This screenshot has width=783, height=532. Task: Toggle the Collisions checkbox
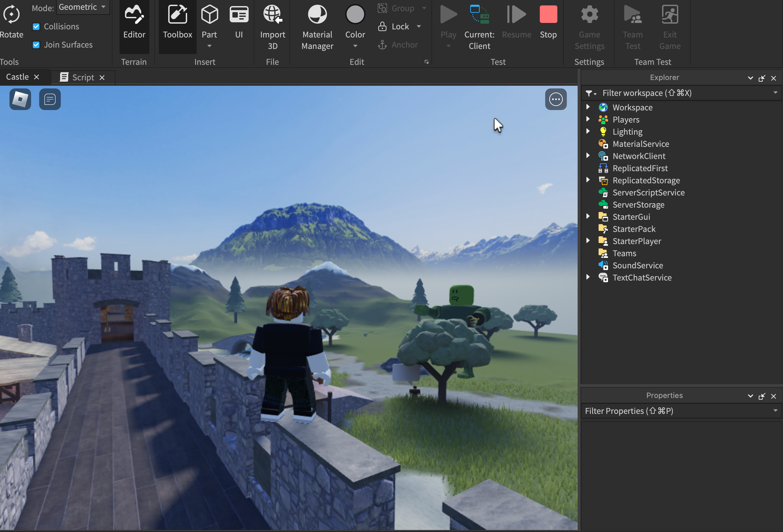coord(36,27)
